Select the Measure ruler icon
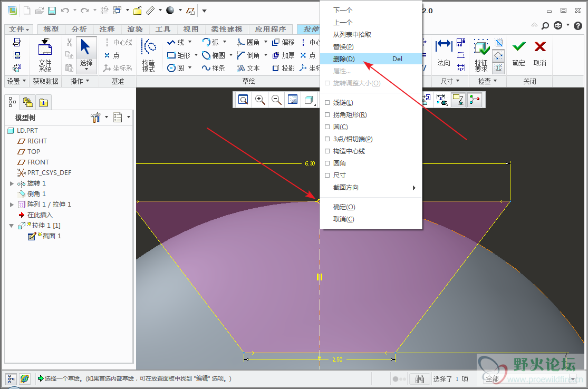The width and height of the screenshot is (588, 389). (x=150, y=11)
